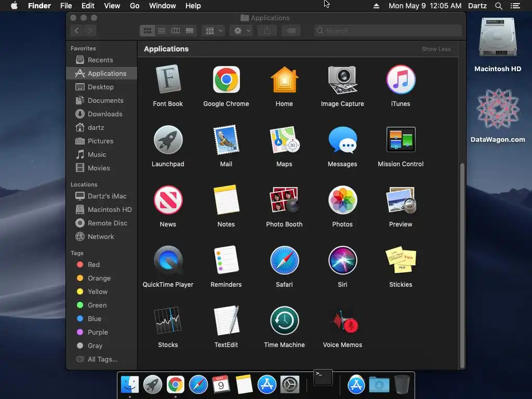The image size is (532, 399).
Task: Open the Siri app icon
Action: coord(342,260)
